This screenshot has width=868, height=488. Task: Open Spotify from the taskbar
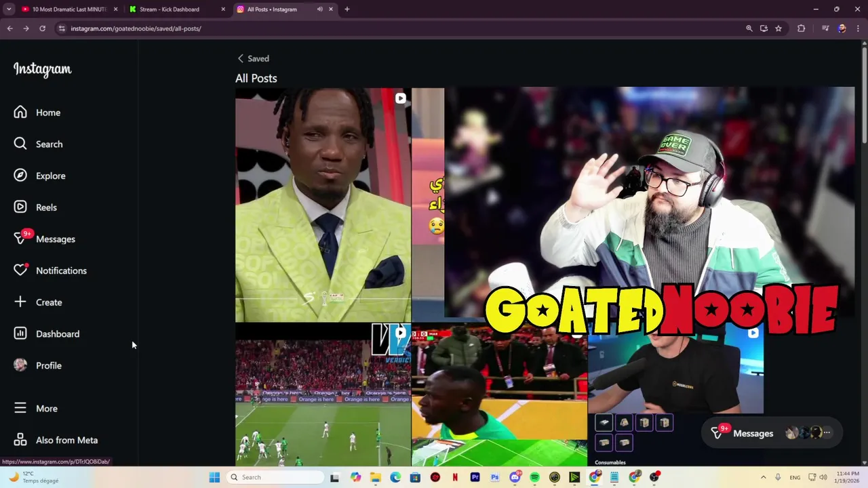(534, 477)
